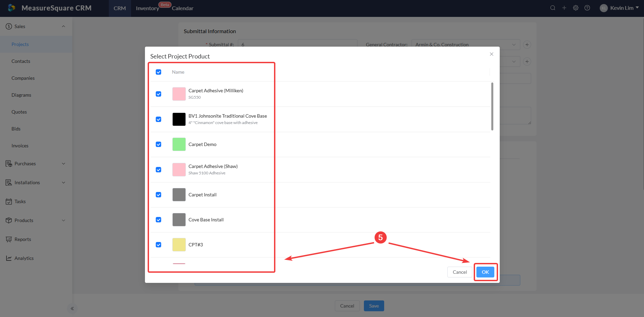Screen dimensions: 644x317
Task: Click the Reports presentation icon
Action: pyautogui.click(x=9, y=239)
